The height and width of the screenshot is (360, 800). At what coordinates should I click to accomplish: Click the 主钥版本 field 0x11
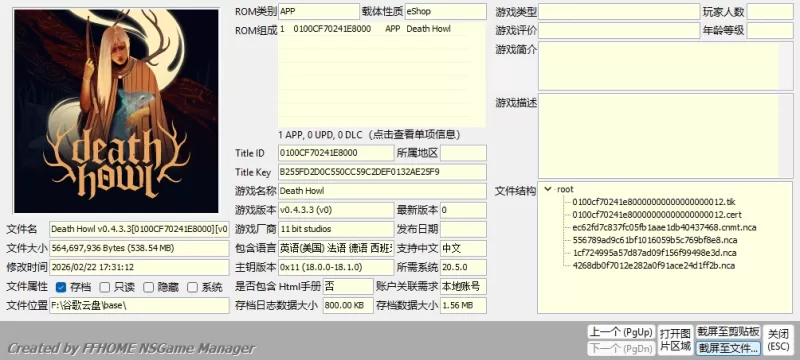click(336, 267)
